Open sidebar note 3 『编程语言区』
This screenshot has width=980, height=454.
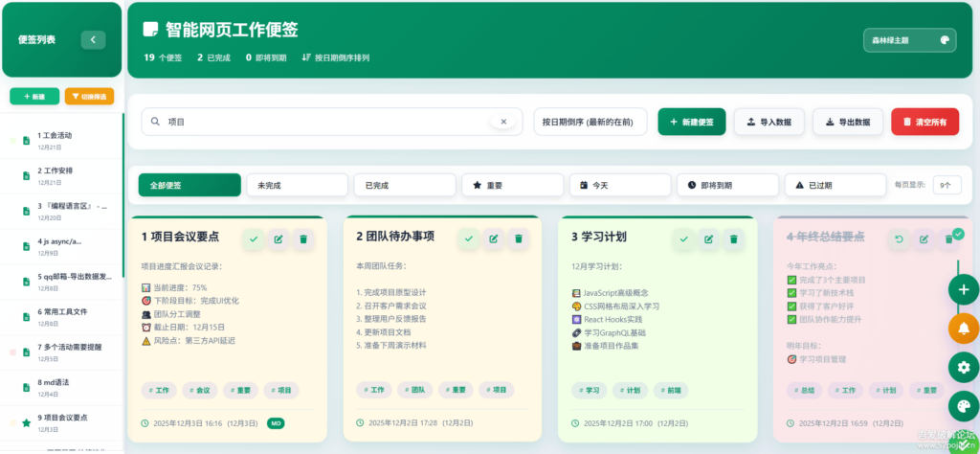pyautogui.click(x=61, y=212)
